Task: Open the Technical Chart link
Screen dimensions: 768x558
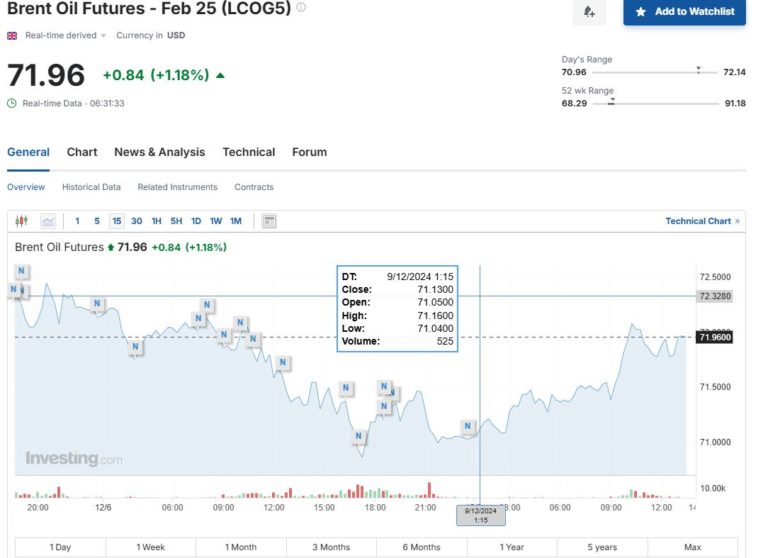Action: 702,221
